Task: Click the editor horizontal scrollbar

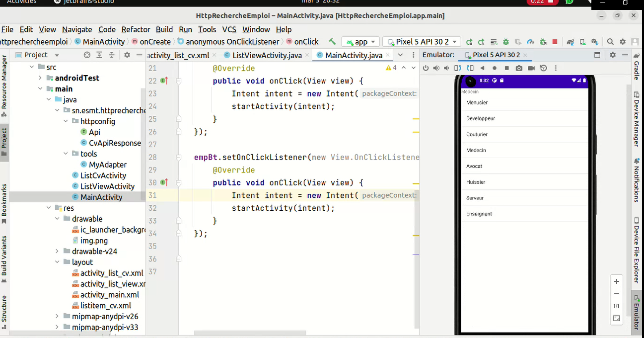Action: [250, 333]
